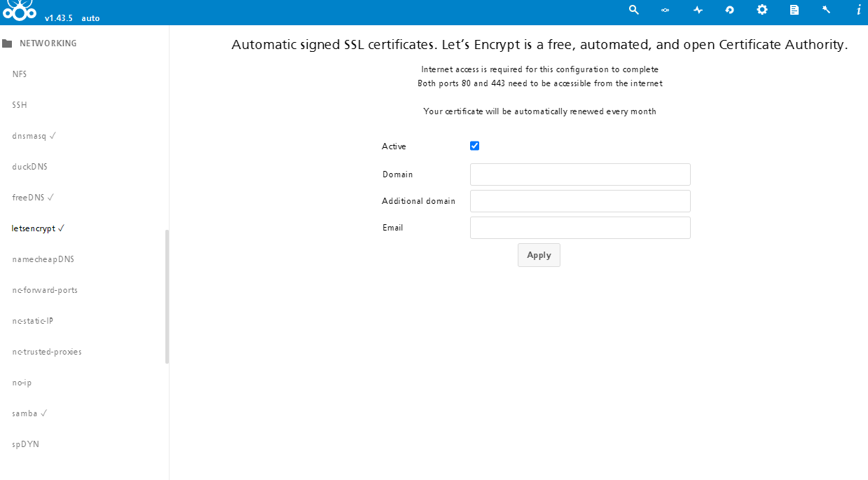Image resolution: width=868 pixels, height=480 pixels.
Task: Select dnsmasq in the sidebar
Action: point(34,136)
